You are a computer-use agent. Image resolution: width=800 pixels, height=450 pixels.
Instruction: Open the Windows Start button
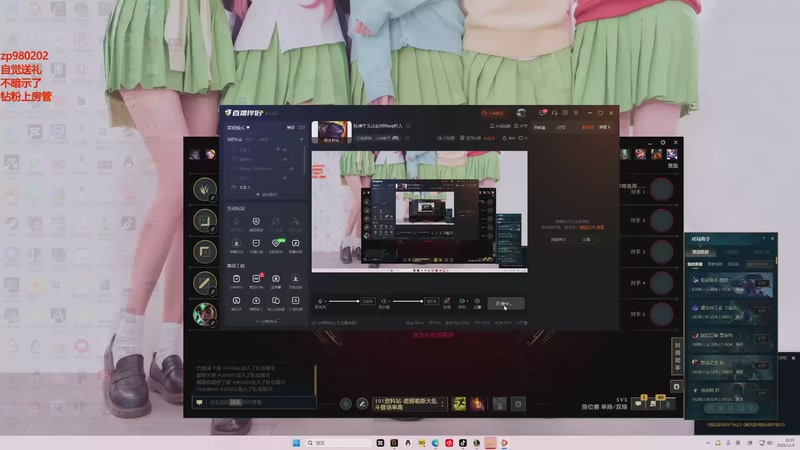point(296,443)
